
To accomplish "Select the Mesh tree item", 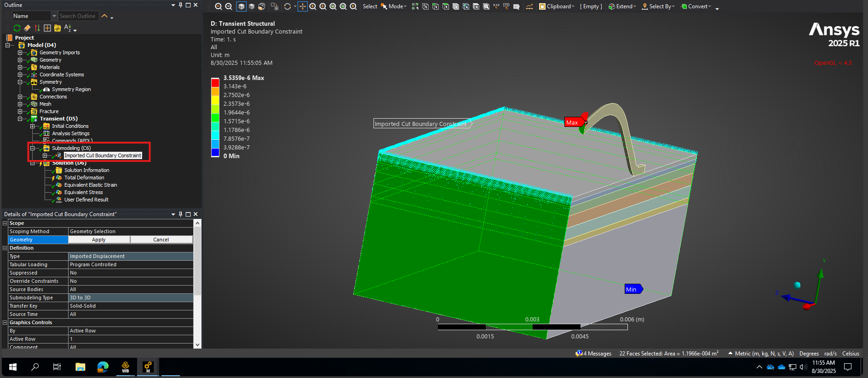I will (45, 104).
